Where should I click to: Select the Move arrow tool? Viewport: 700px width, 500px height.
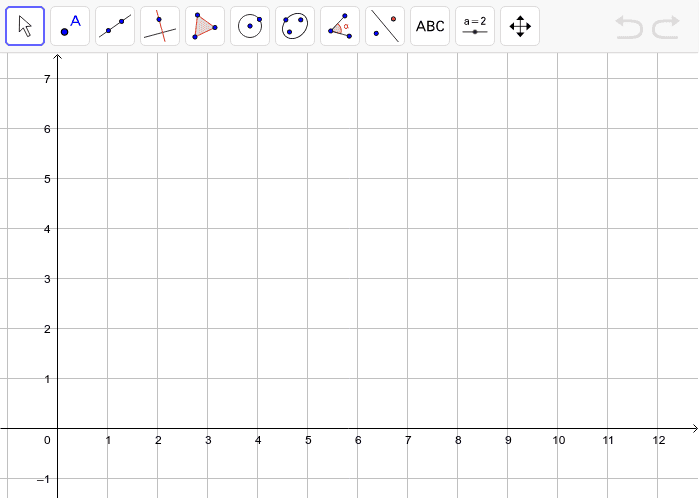point(25,26)
